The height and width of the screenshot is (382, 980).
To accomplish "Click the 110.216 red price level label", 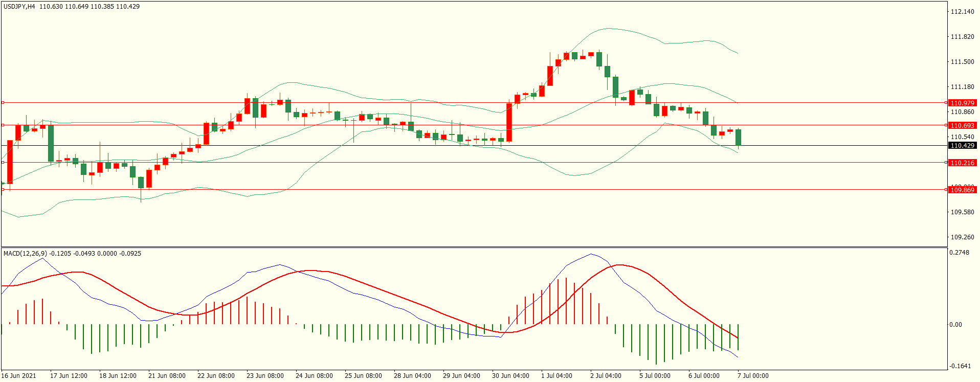I will [962, 163].
